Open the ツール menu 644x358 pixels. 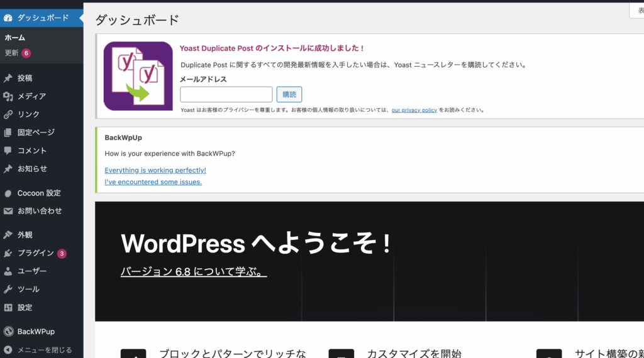tap(42, 289)
